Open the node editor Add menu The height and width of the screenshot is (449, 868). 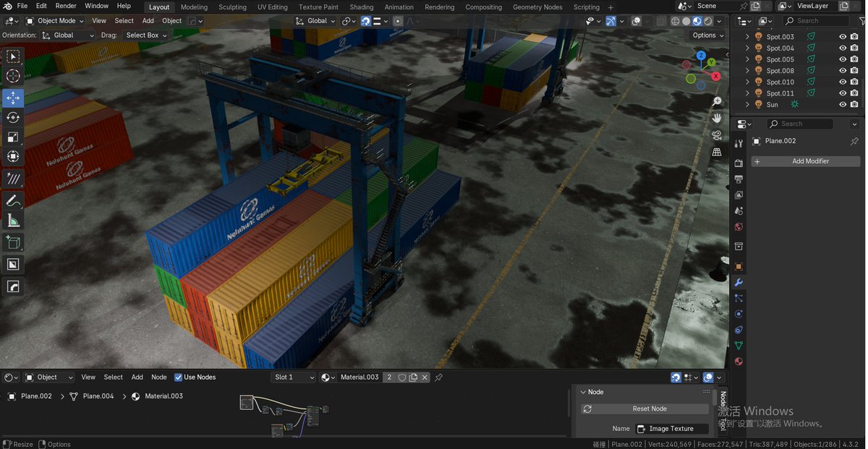137,377
